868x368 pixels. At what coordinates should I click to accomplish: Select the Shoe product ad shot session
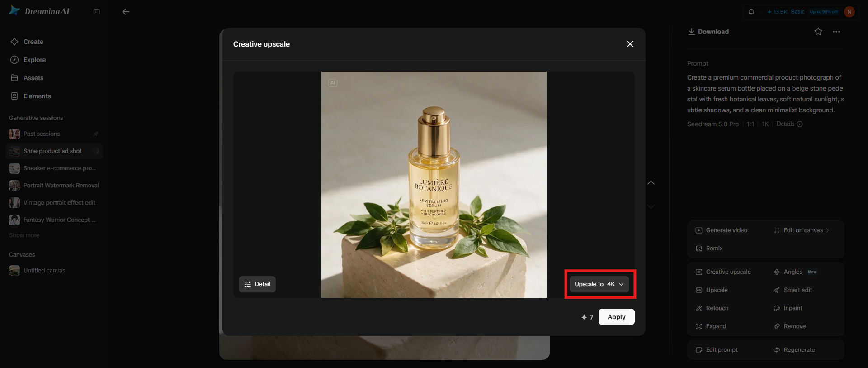pyautogui.click(x=54, y=151)
